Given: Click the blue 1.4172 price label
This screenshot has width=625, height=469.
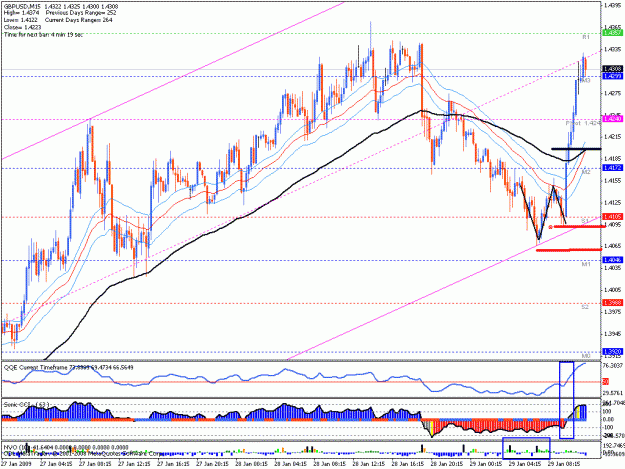Looking at the screenshot, I should [x=613, y=168].
